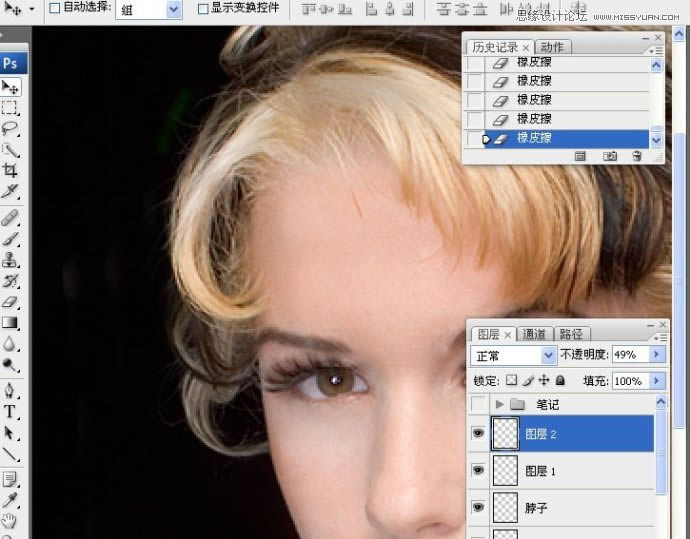Switch to the 通道 tab
The width and height of the screenshot is (690, 539).
[x=534, y=334]
